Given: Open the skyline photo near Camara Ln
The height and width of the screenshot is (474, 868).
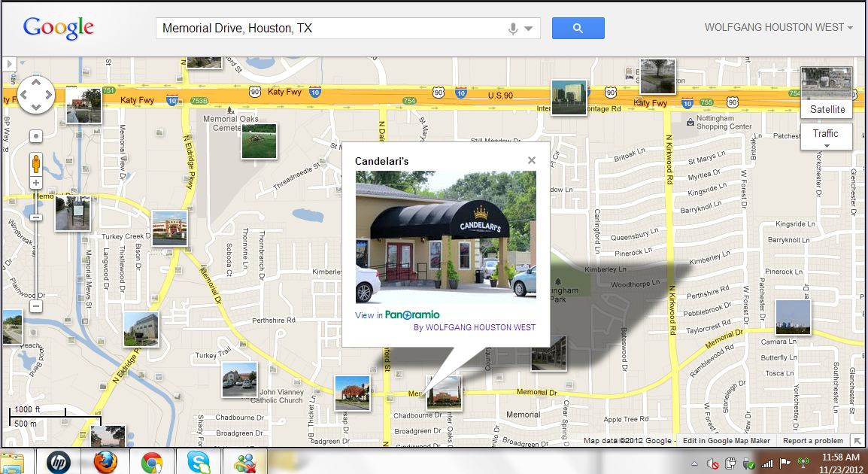Looking at the screenshot, I should 793,318.
